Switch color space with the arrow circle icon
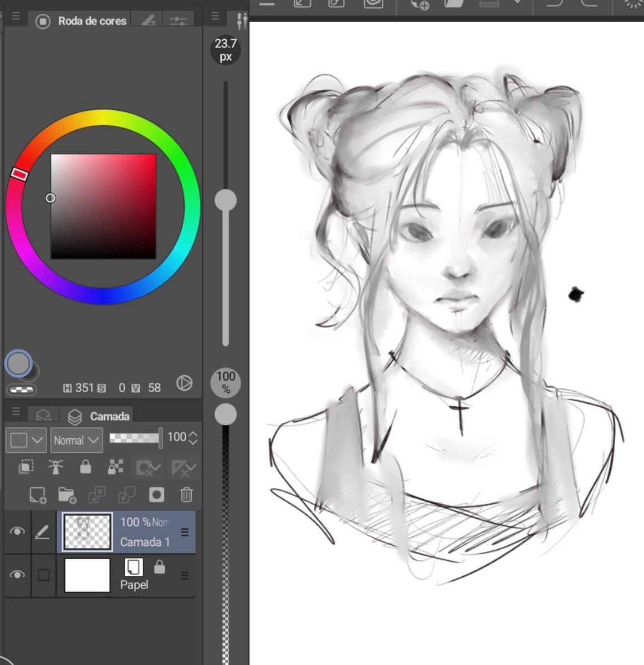The height and width of the screenshot is (665, 644). click(x=184, y=383)
